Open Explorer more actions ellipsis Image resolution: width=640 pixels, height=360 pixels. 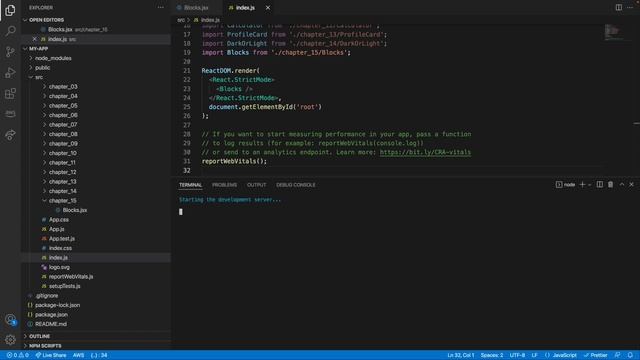point(161,7)
